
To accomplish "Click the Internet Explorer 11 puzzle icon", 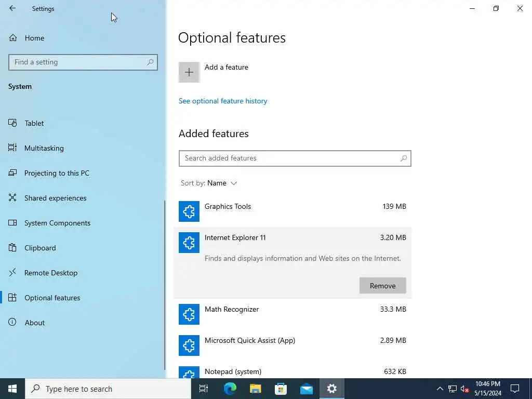I will point(189,243).
